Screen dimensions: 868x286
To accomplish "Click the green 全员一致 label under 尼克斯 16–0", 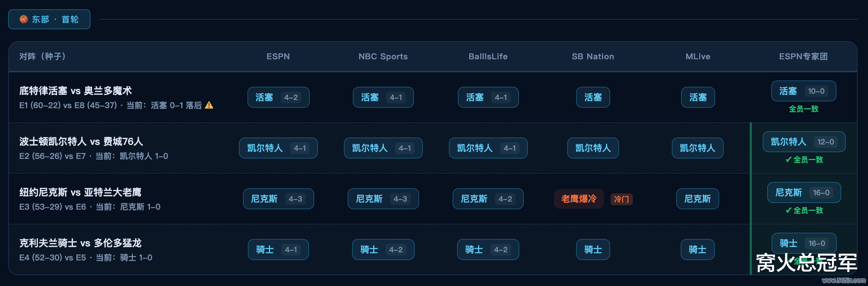I will pyautogui.click(x=804, y=210).
